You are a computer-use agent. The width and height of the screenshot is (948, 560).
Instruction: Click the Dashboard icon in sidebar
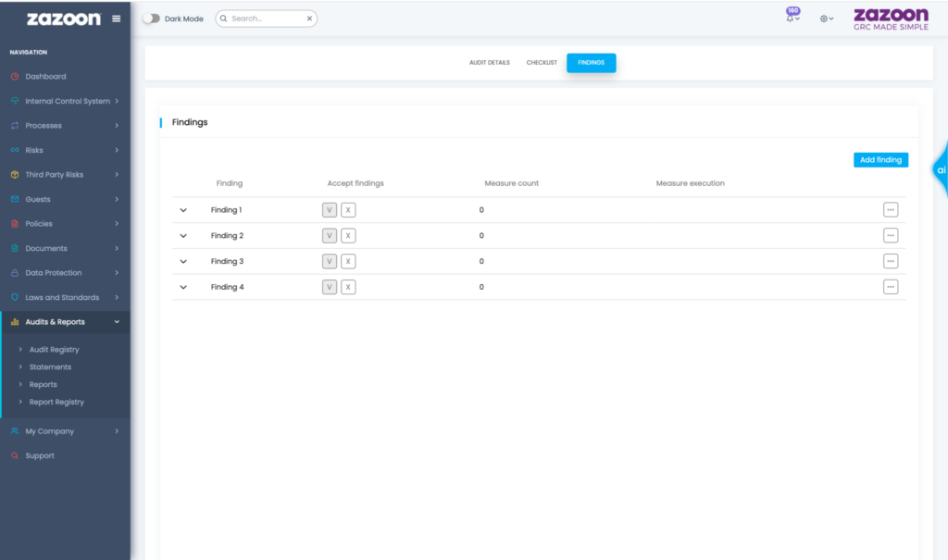(x=15, y=76)
